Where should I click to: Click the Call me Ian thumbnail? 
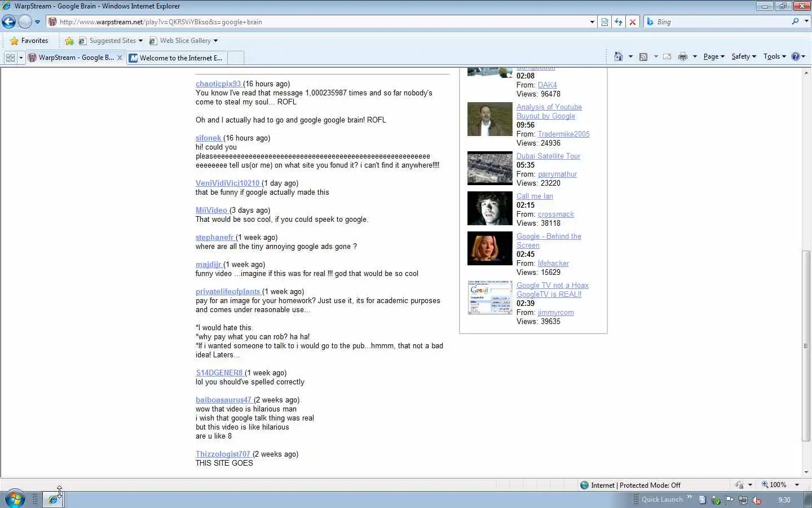point(490,208)
